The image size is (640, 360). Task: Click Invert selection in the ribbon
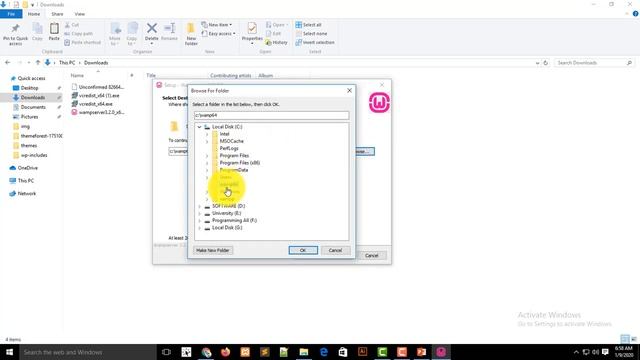(315, 42)
